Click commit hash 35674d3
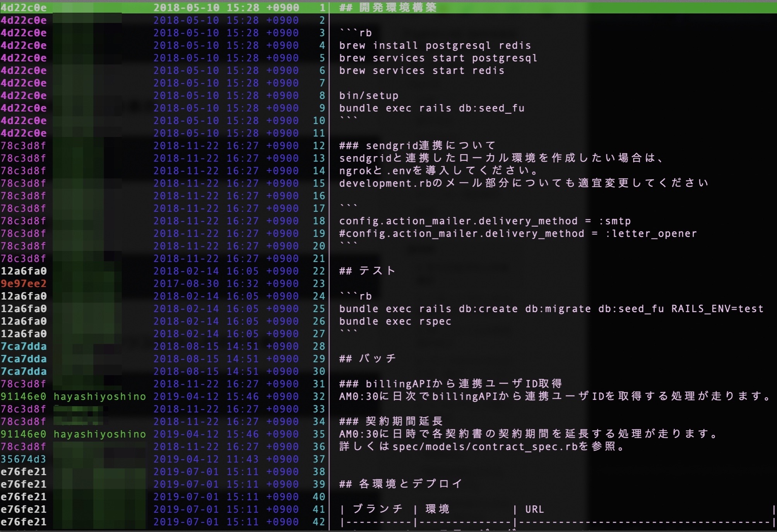This screenshot has width=777, height=532. pyautogui.click(x=24, y=459)
